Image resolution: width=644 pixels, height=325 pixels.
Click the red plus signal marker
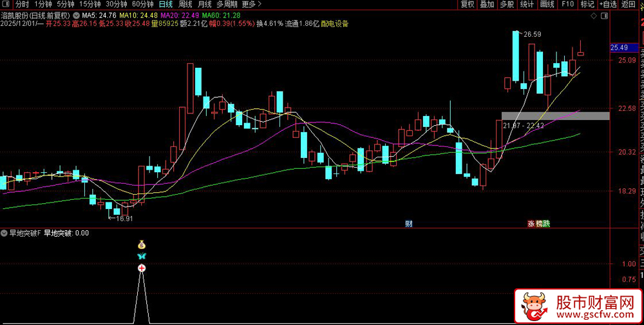pyautogui.click(x=142, y=268)
